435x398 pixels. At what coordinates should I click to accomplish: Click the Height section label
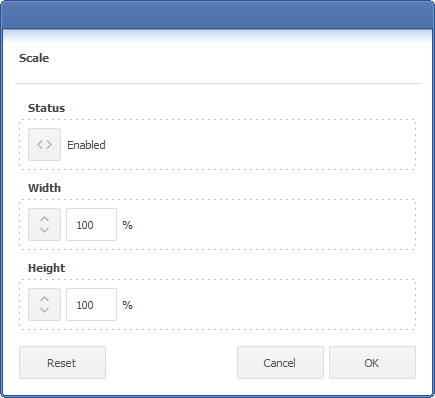pos(46,268)
